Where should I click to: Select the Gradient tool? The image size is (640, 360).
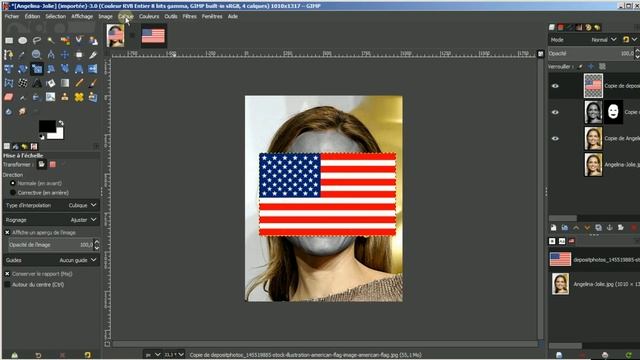(x=65, y=83)
